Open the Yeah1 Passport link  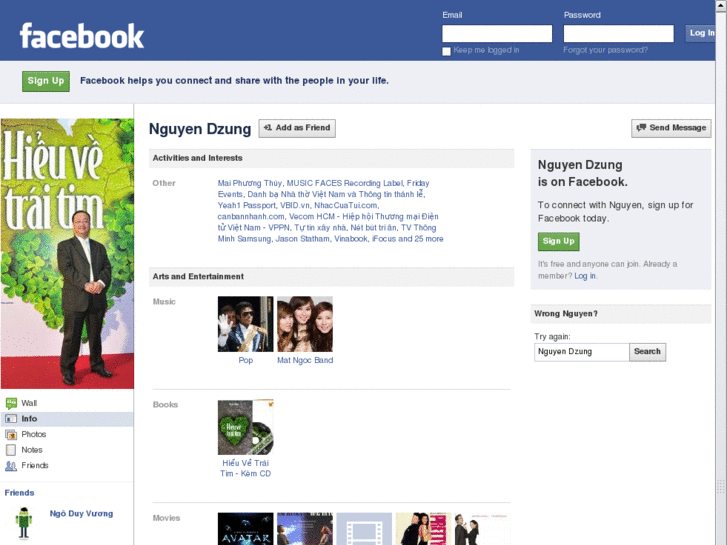pyautogui.click(x=247, y=205)
